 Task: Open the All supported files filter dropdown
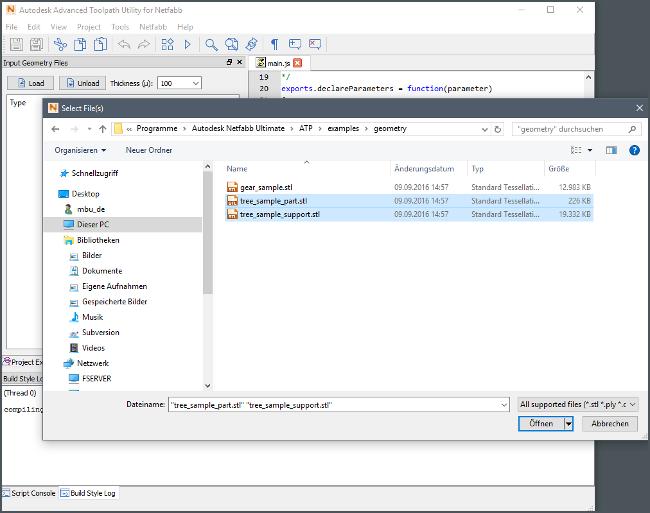[x=578, y=404]
